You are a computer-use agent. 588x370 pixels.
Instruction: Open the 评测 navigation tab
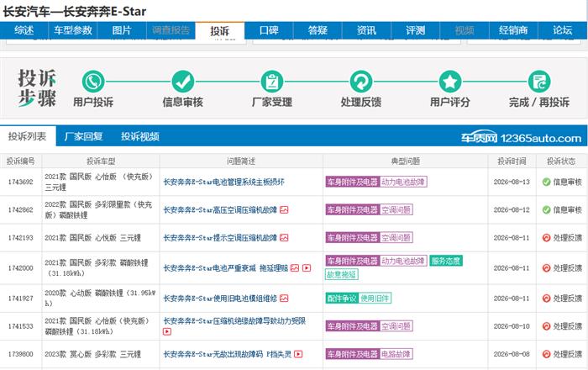tap(416, 30)
